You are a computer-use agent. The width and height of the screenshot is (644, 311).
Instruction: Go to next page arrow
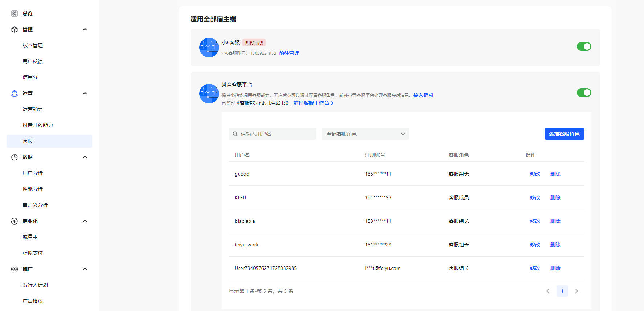coord(577,291)
